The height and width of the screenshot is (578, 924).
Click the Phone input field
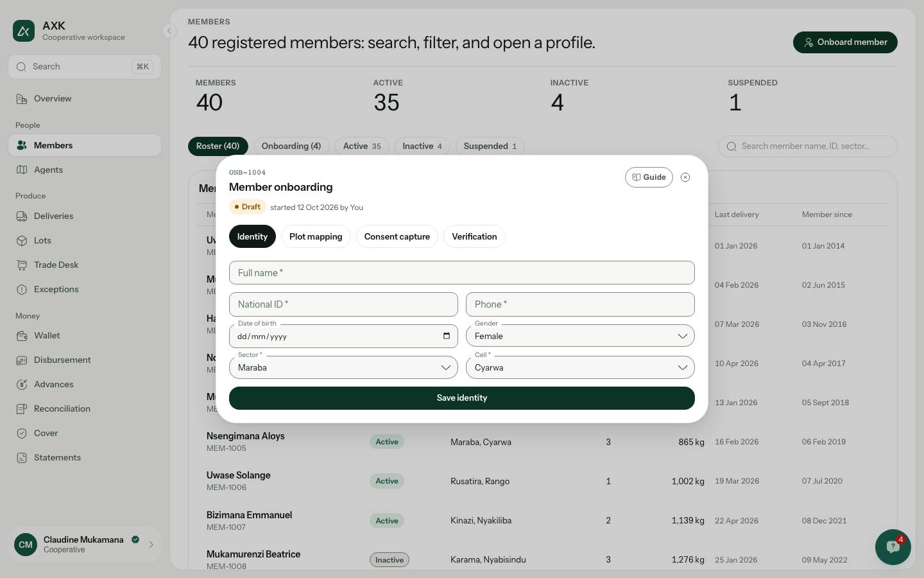(x=580, y=304)
